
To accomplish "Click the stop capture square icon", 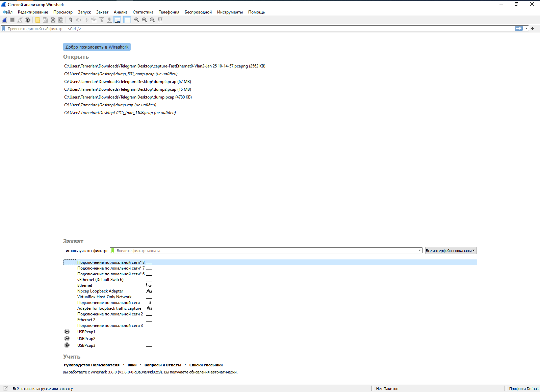I will [x=12, y=20].
